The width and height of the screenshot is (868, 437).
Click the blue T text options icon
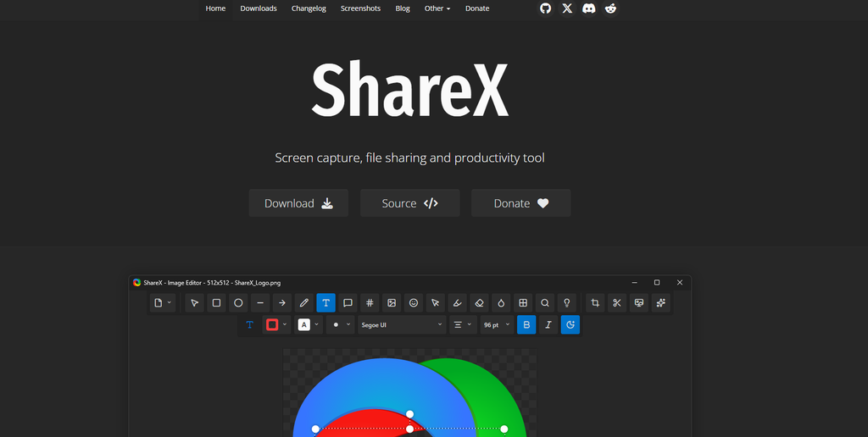pos(250,324)
